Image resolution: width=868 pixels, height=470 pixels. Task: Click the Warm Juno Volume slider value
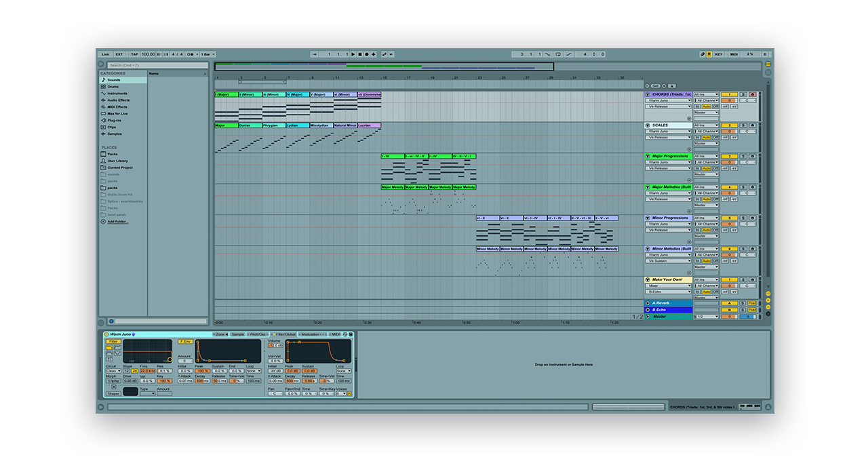(275, 345)
